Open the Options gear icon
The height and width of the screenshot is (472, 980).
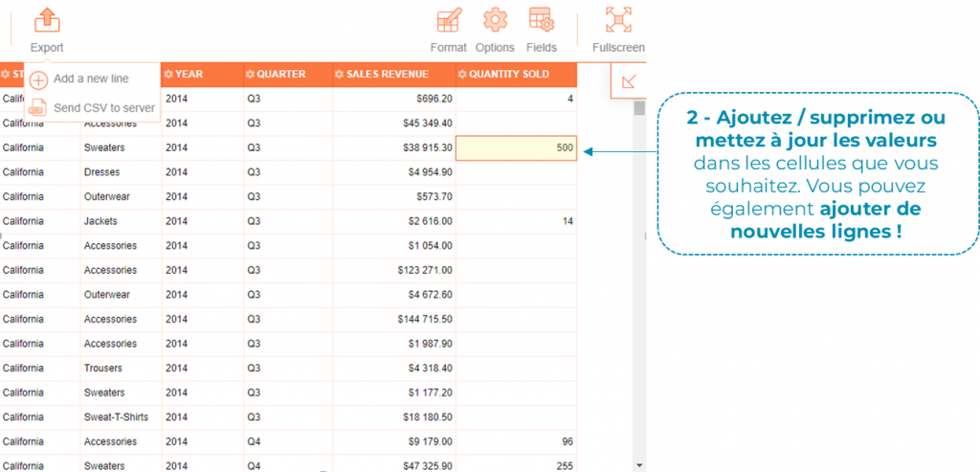coord(495,21)
